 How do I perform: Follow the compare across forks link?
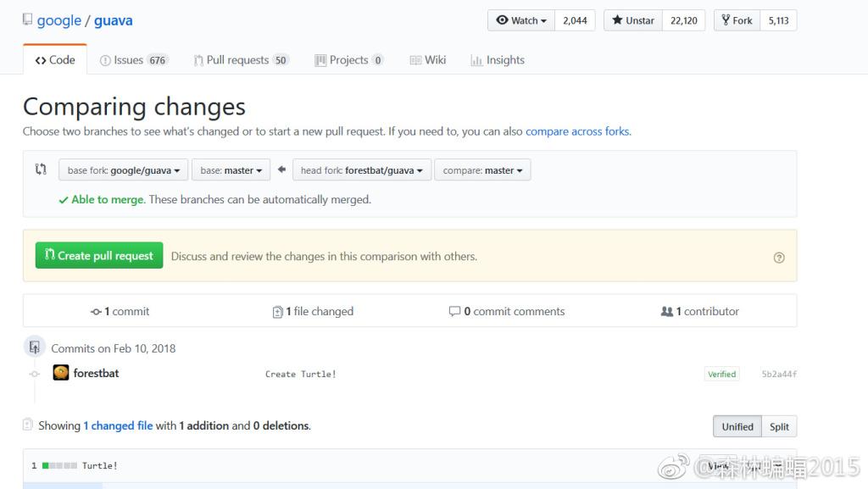(577, 131)
